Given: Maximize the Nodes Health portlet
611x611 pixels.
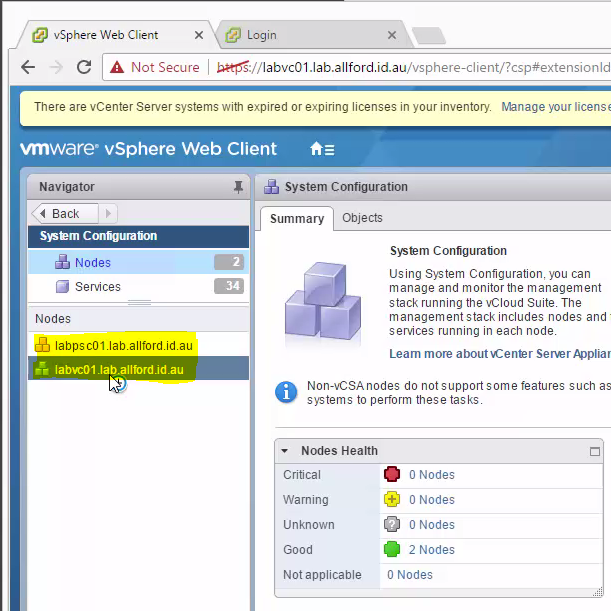Looking at the screenshot, I should click(x=595, y=451).
